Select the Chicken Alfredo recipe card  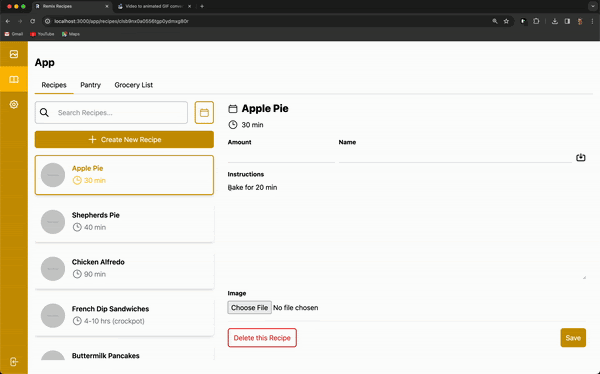click(124, 269)
